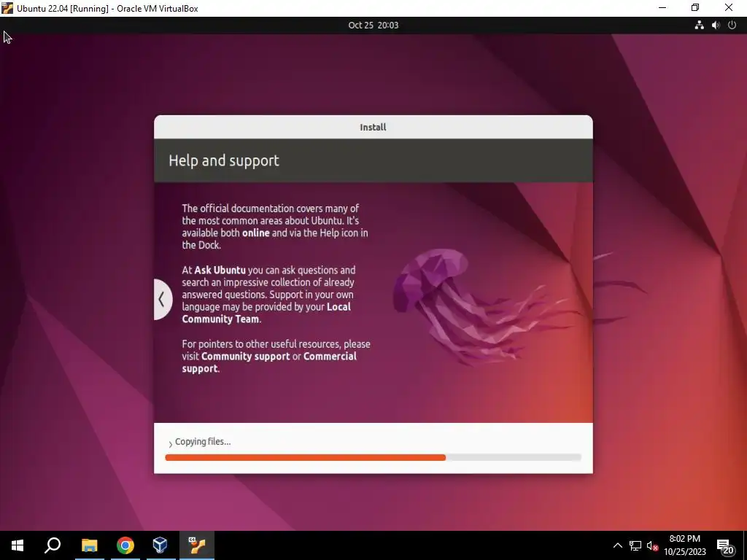Expand the Copying files details chevron
The height and width of the screenshot is (560, 747).
click(x=171, y=444)
